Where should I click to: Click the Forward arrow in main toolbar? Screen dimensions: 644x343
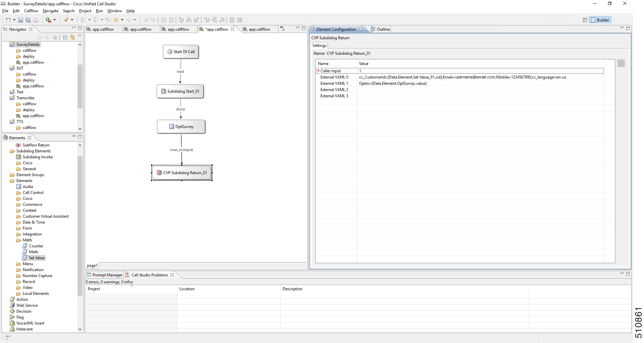tap(129, 20)
